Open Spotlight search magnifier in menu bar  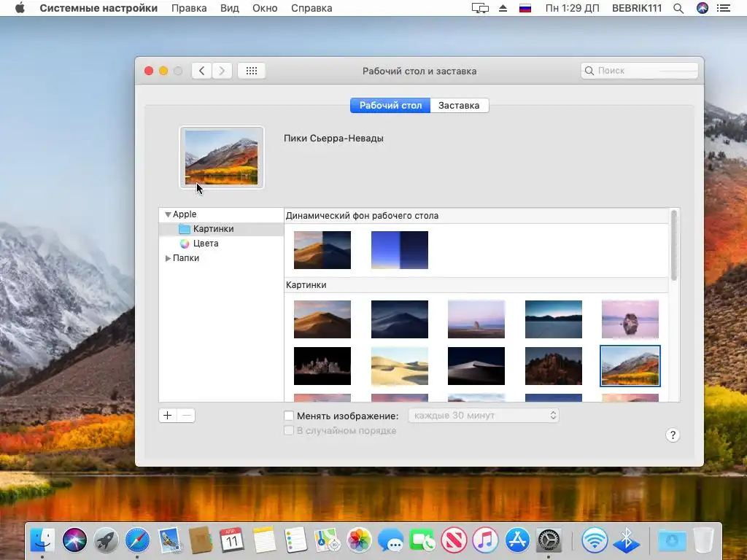pos(678,8)
